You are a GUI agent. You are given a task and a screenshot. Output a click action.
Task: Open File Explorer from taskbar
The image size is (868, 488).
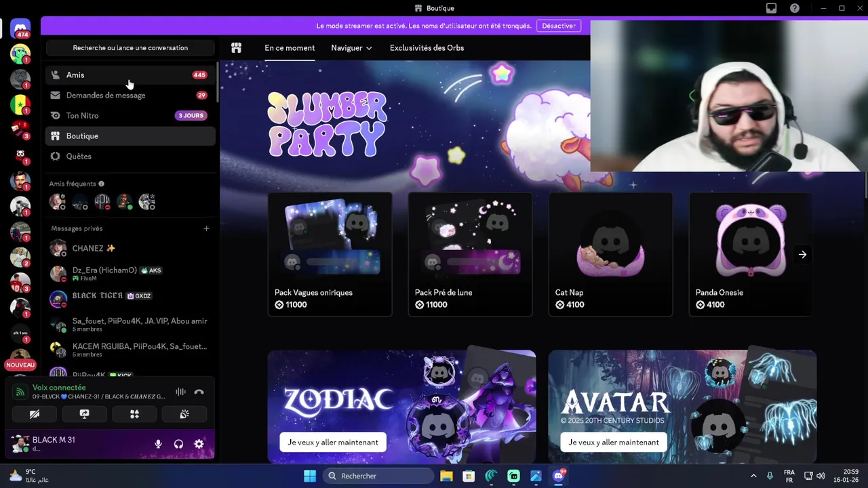pos(446,476)
